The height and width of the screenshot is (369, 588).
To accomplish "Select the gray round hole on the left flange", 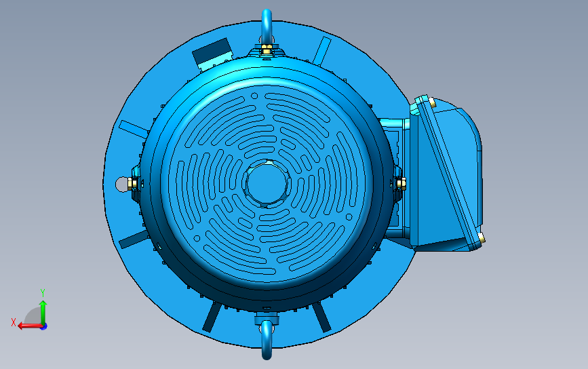I will tap(121, 184).
